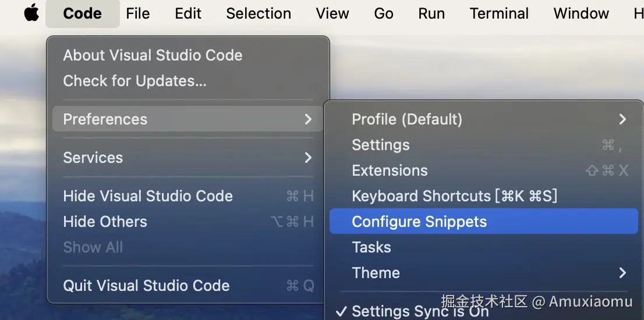The width and height of the screenshot is (644, 320).
Task: Toggle Settings Sync is On
Action: click(x=419, y=312)
